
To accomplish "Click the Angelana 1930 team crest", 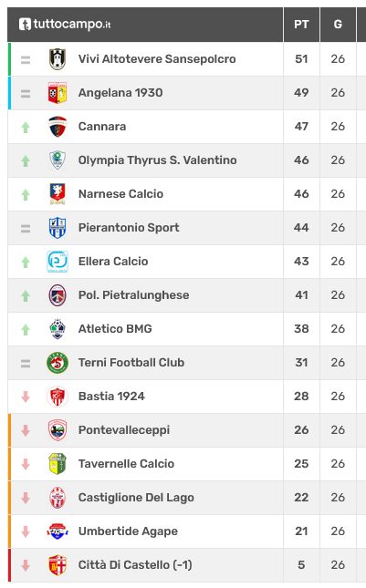I will (x=58, y=93).
